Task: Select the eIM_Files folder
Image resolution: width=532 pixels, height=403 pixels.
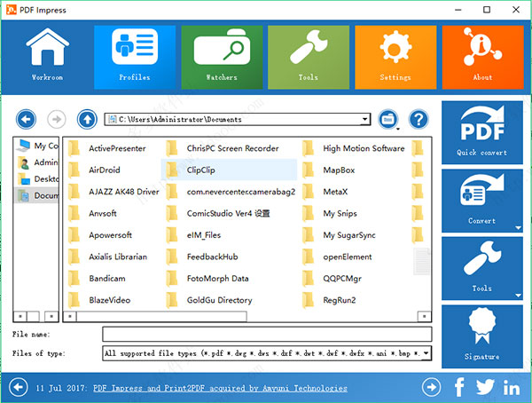Action: click(x=193, y=235)
